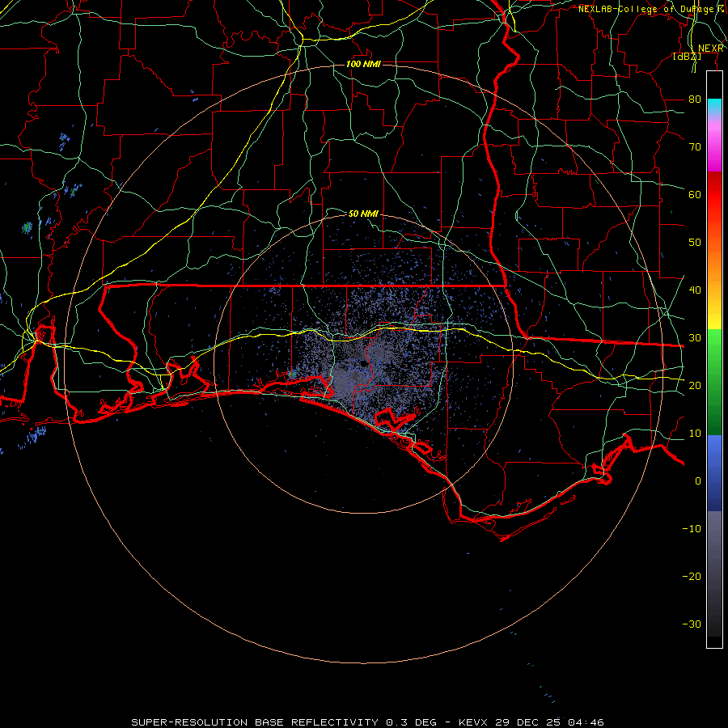Click the "60" value on dBZ scale

pyautogui.click(x=695, y=194)
